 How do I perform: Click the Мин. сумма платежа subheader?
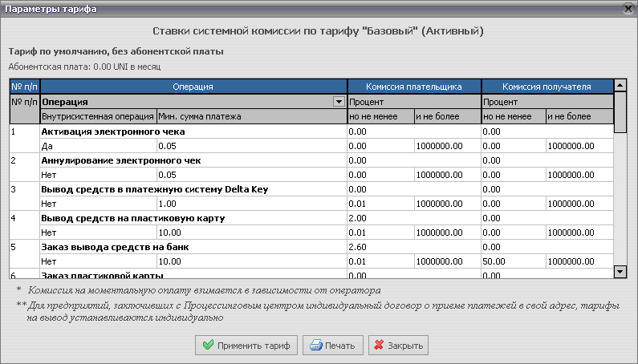click(x=200, y=117)
